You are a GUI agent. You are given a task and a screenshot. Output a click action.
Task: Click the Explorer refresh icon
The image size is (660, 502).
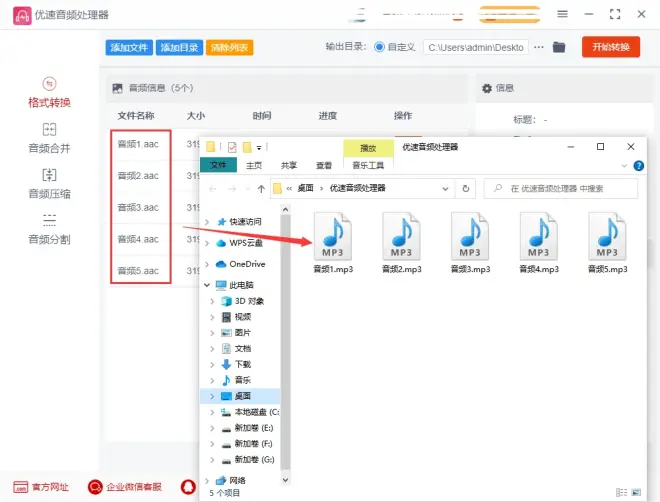tap(465, 188)
